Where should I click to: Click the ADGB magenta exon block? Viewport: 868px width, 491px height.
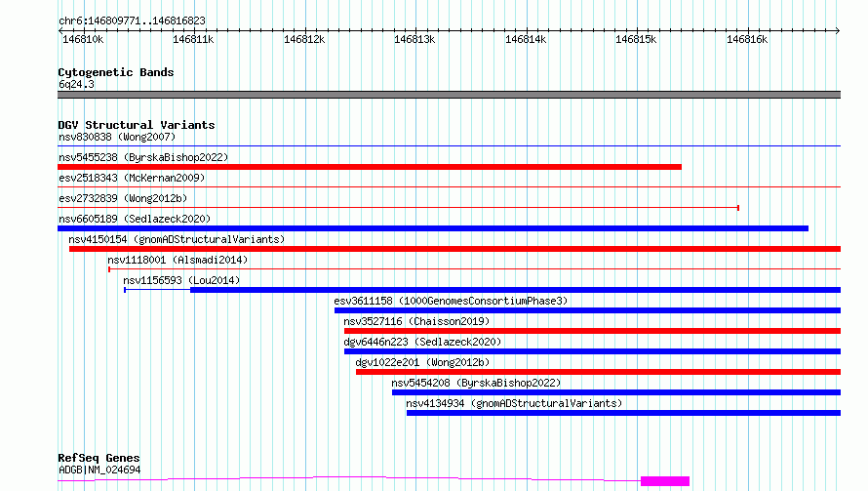665,481
